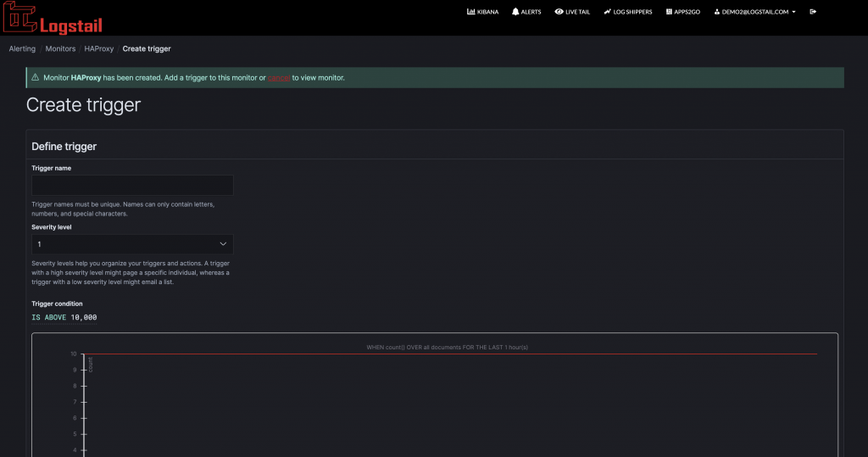This screenshot has height=457, width=868.
Task: Click the red threshold line on chart
Action: pyautogui.click(x=450, y=354)
